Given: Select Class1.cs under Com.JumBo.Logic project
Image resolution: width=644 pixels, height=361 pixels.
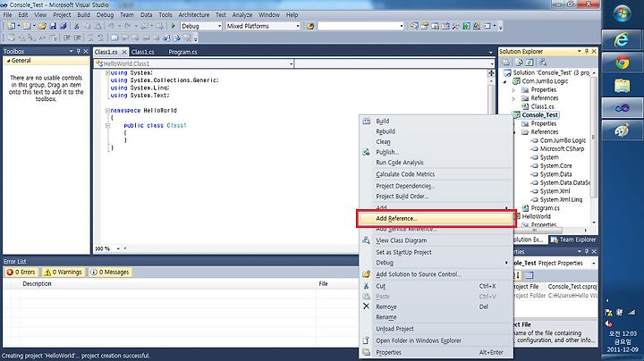Looking at the screenshot, I should click(542, 106).
